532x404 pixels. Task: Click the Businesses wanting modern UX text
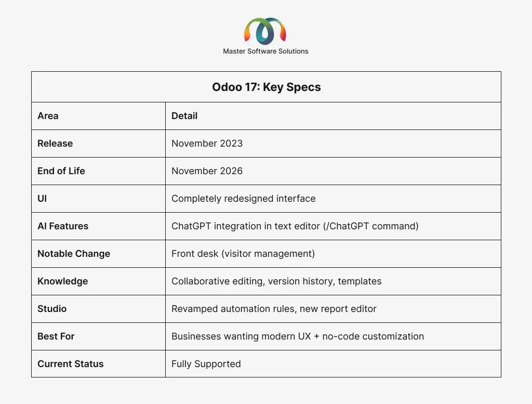[297, 336]
